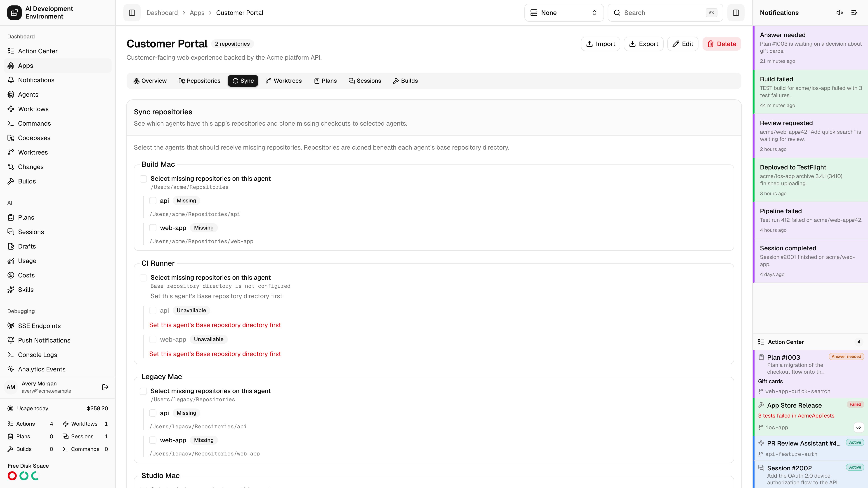The width and height of the screenshot is (868, 488).
Task: Switch to the Repositories tab
Action: (199, 81)
